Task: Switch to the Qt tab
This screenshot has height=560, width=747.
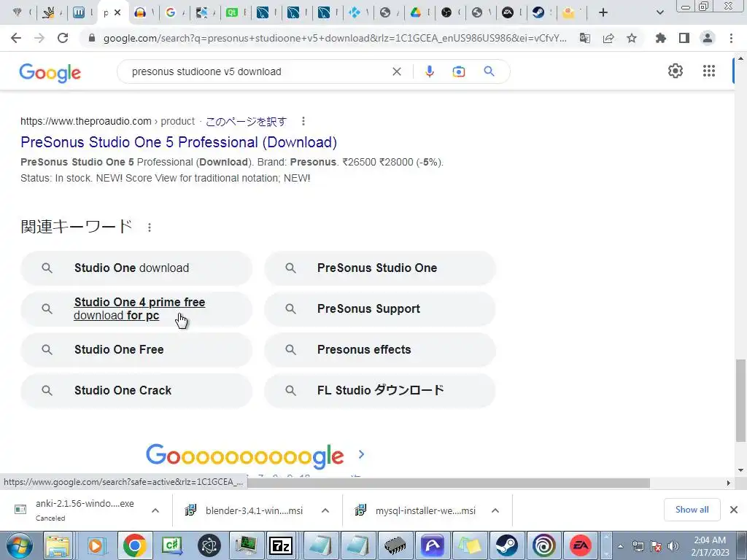Action: pyautogui.click(x=232, y=12)
